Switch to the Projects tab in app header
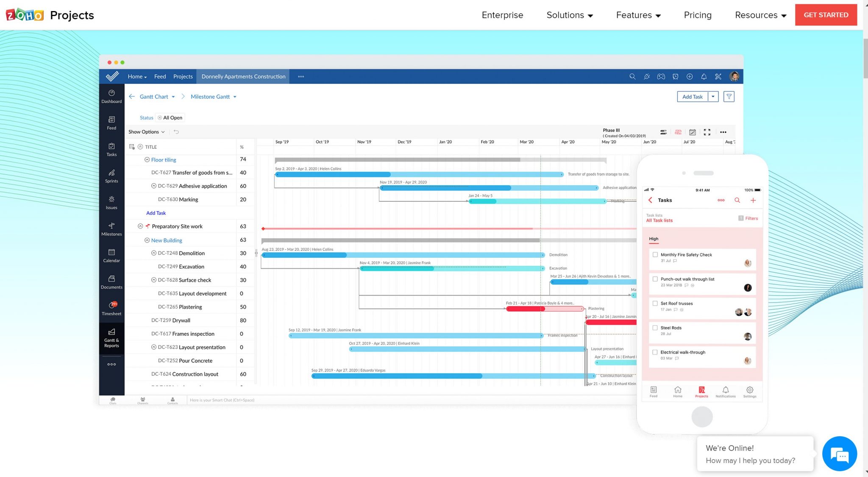868x477 pixels. (x=183, y=77)
